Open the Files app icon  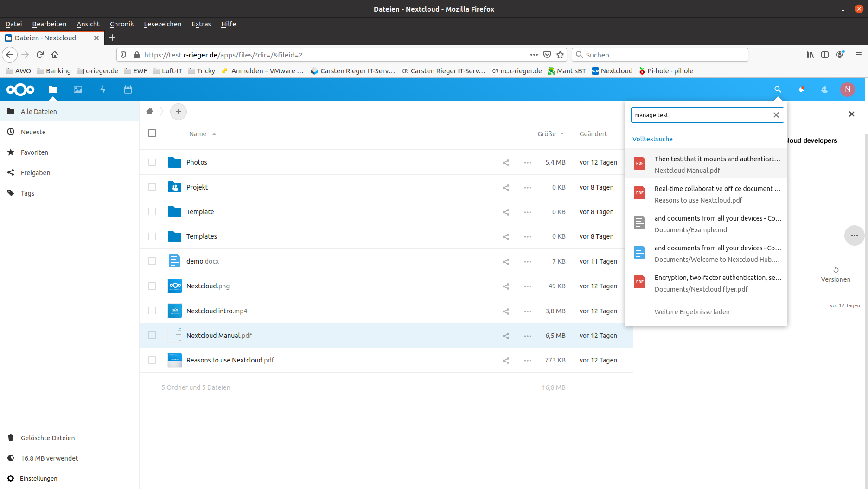pos(53,89)
